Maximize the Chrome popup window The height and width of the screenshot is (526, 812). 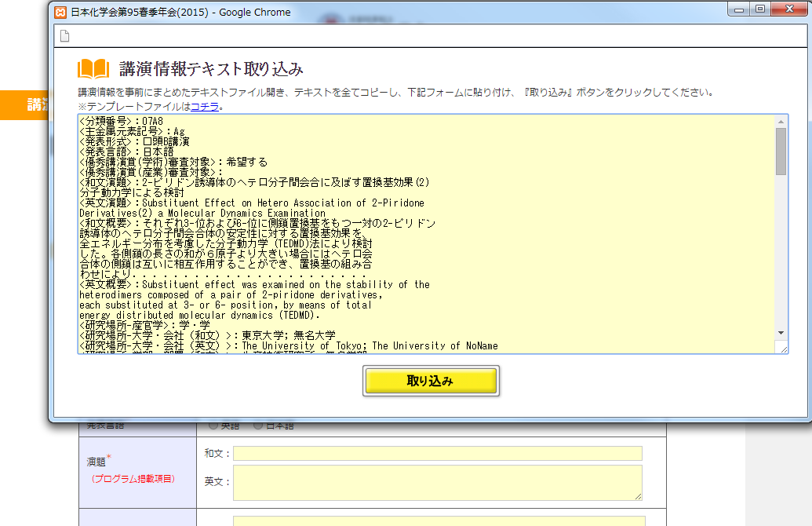(x=759, y=9)
